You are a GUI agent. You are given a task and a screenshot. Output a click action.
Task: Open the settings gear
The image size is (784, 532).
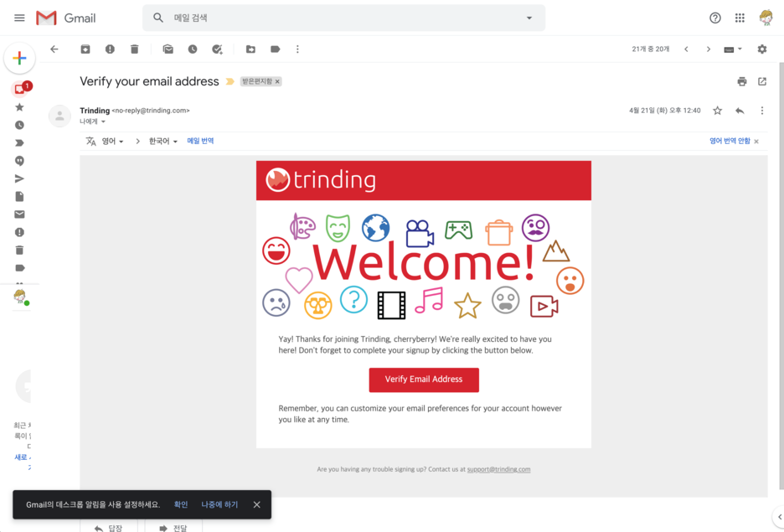(762, 49)
